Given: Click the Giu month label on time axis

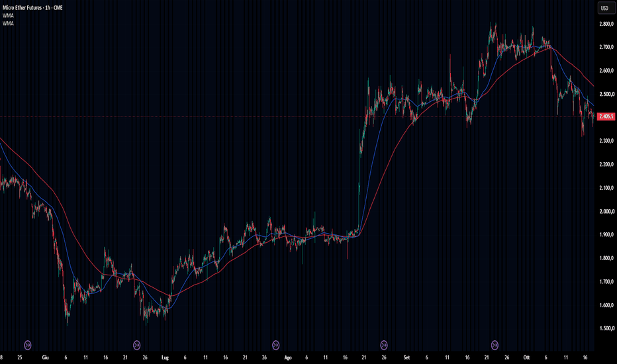Looking at the screenshot, I should pos(45,357).
